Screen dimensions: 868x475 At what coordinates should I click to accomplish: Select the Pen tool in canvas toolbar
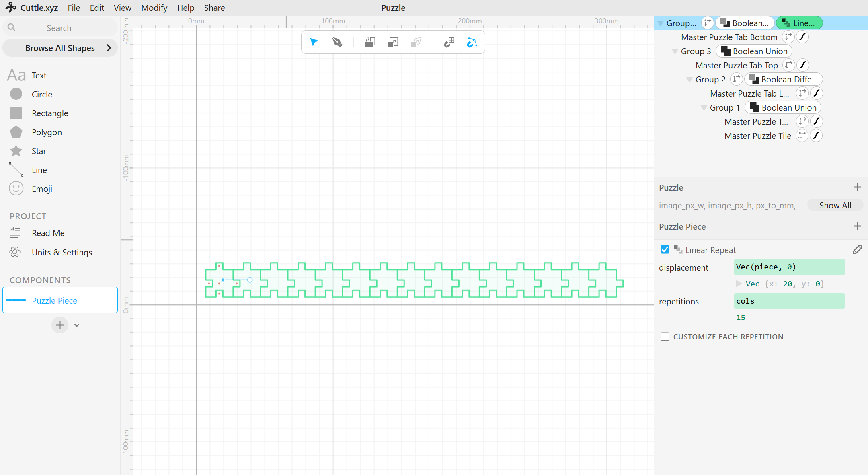tap(337, 42)
